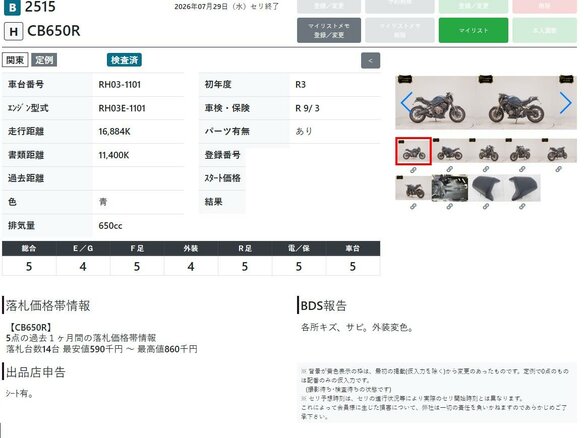Viewport: 584px width, 438px height.
Task: Advance the photo carousel with the right blue arrow
Action: 565,103
